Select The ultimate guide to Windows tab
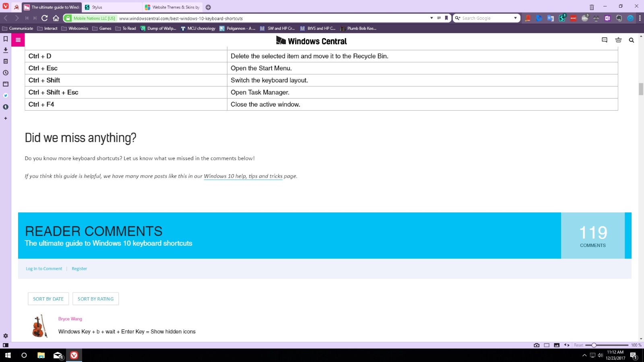This screenshot has height=362, width=644. click(52, 7)
